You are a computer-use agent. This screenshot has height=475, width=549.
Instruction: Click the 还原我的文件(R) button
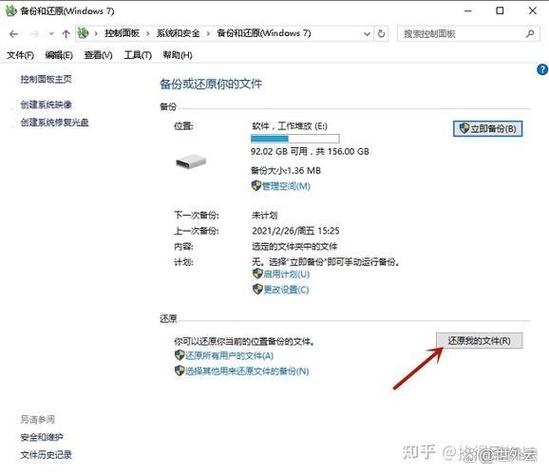[479, 340]
